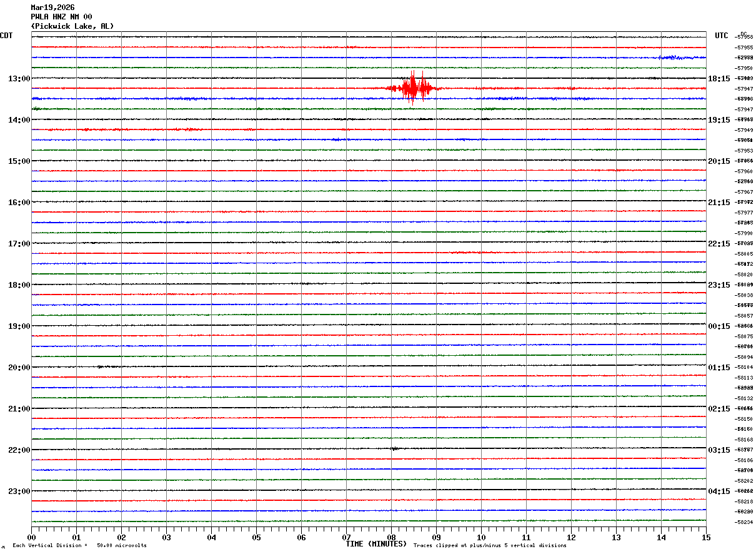Viewport: 756px width, 554px height.
Task: Click minute axis tick label "01"
Action: coord(76,537)
